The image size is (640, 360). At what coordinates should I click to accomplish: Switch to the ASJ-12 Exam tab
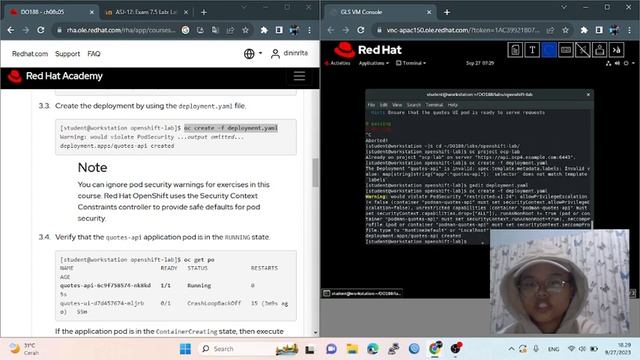(x=145, y=12)
